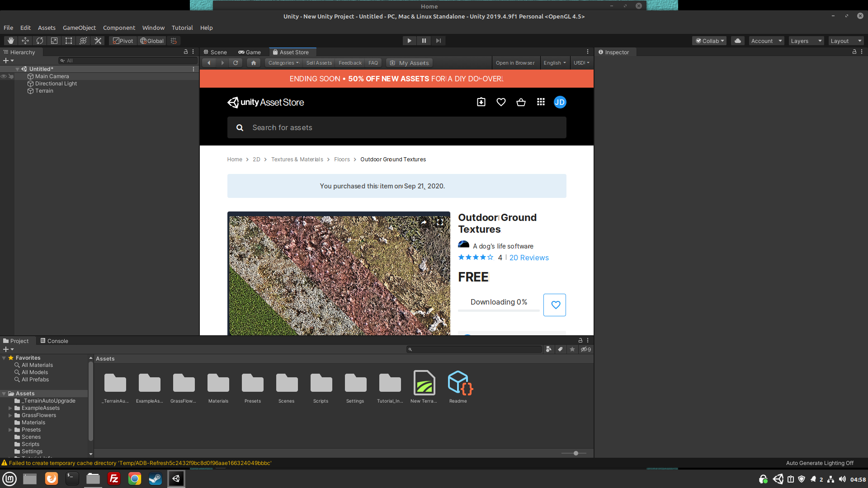Go back in Asset Store browser
Image resolution: width=868 pixels, height=488 pixels.
point(209,63)
